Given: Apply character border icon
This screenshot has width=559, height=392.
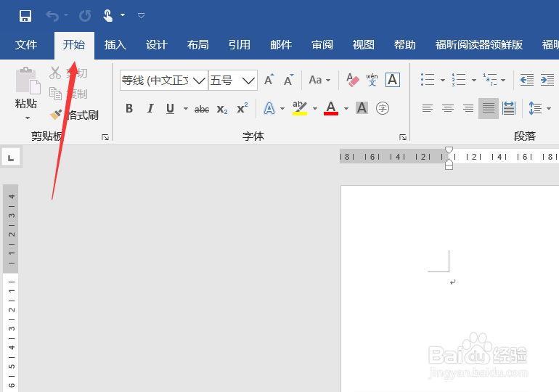Looking at the screenshot, I should (x=393, y=80).
